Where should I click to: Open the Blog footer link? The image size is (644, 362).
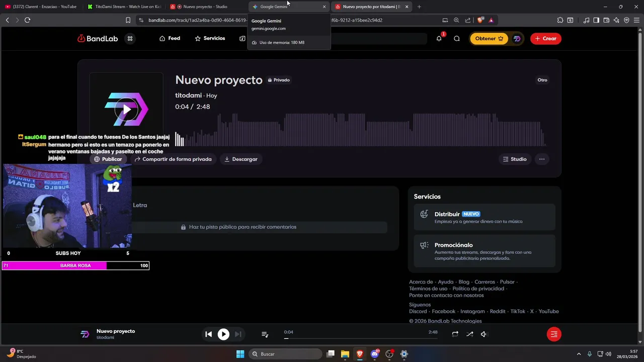(x=464, y=282)
